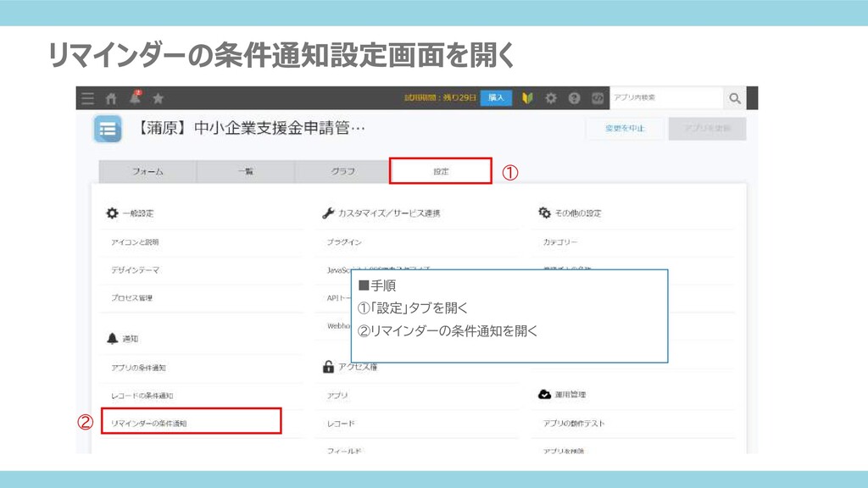This screenshot has height=488, width=868.
Task: Click the magnifier search button
Action: point(735,98)
